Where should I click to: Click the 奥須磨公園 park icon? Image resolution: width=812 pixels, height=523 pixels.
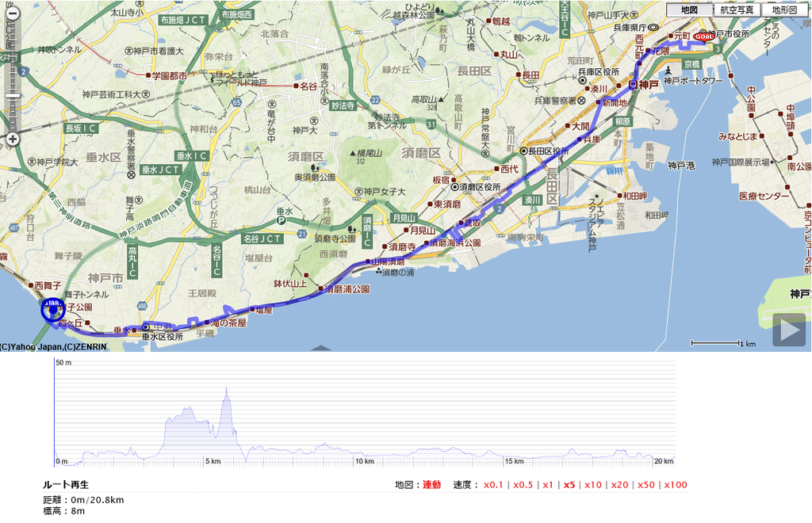[313, 167]
